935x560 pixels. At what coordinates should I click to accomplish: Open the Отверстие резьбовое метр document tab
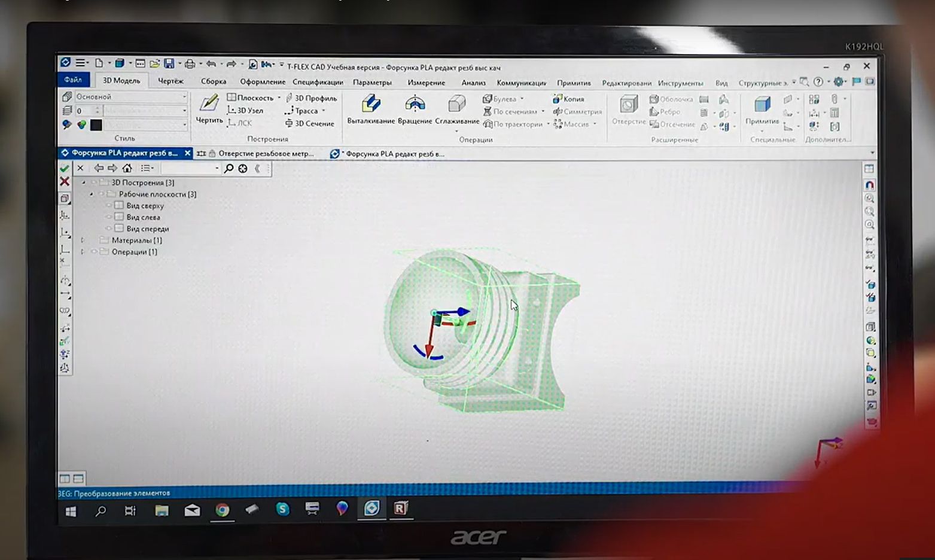[260, 154]
